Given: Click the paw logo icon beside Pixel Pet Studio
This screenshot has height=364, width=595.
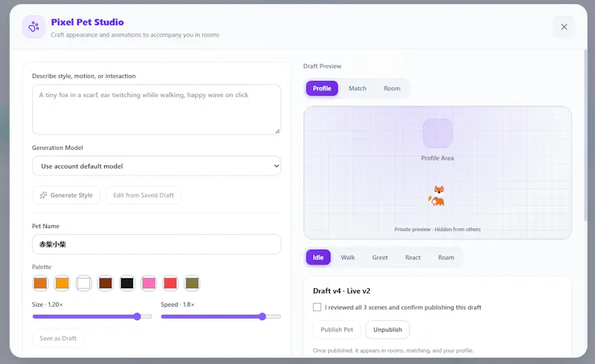Looking at the screenshot, I should click(x=33, y=27).
